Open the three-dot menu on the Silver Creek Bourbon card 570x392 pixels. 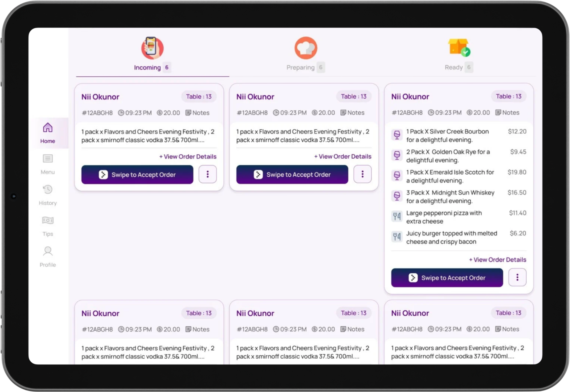517,277
